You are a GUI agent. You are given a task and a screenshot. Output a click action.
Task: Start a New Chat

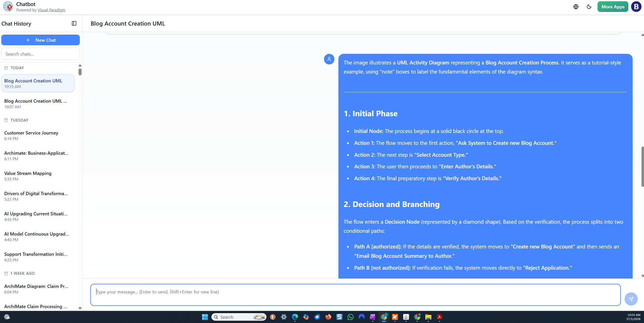click(40, 40)
